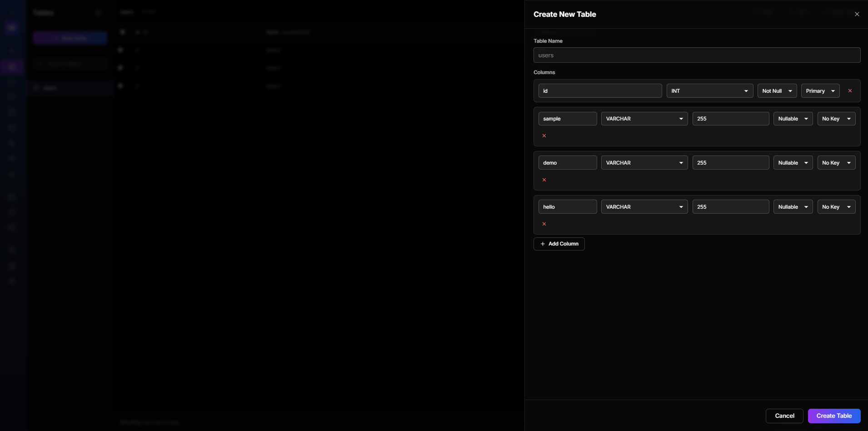Focus the id column name field

600,91
